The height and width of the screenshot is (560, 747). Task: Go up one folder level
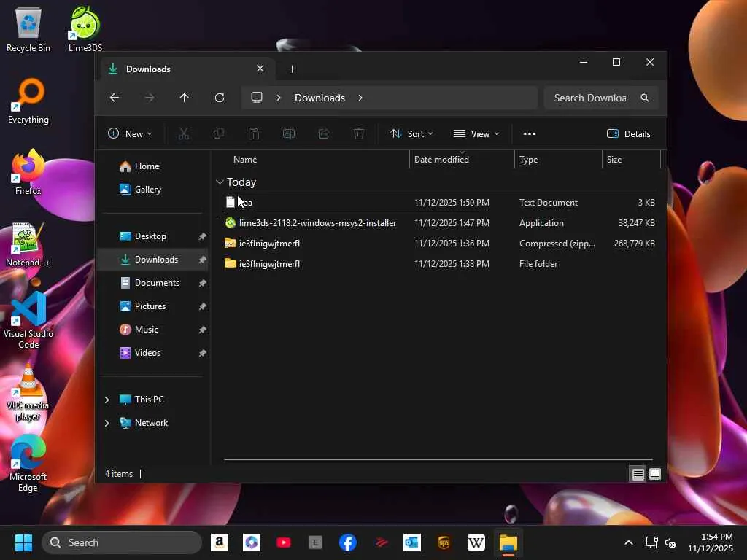tap(185, 98)
